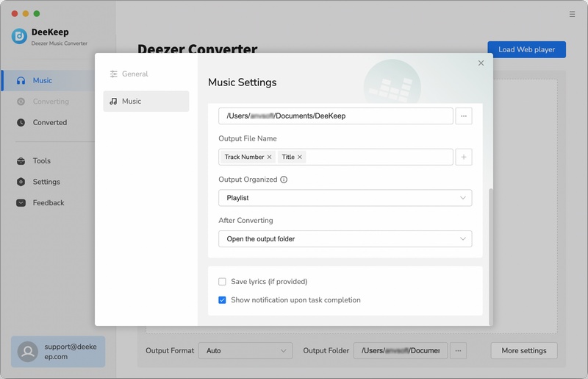Screen dimensions: 588x379
Task: Click the headphones icon next to Music
Action: coord(21,80)
